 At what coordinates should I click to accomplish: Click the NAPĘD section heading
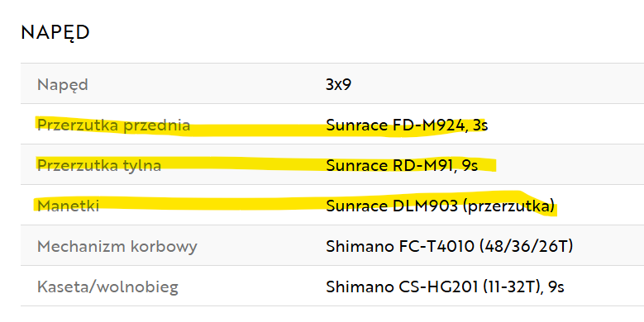55,33
